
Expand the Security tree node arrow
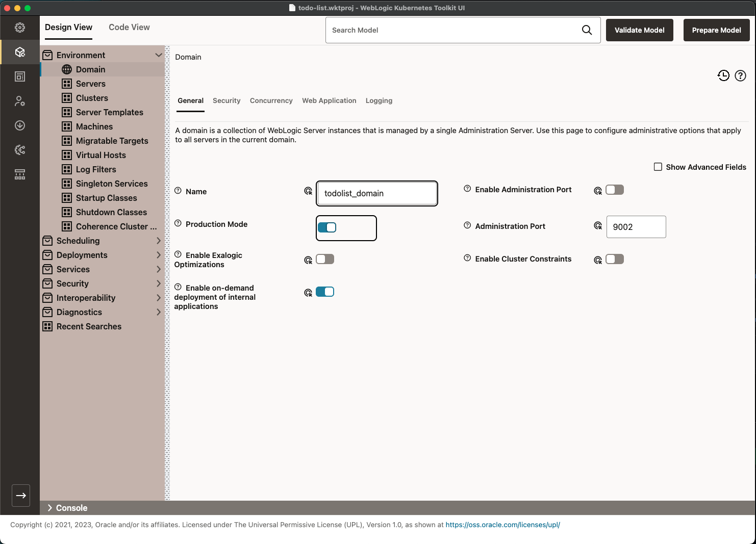159,283
